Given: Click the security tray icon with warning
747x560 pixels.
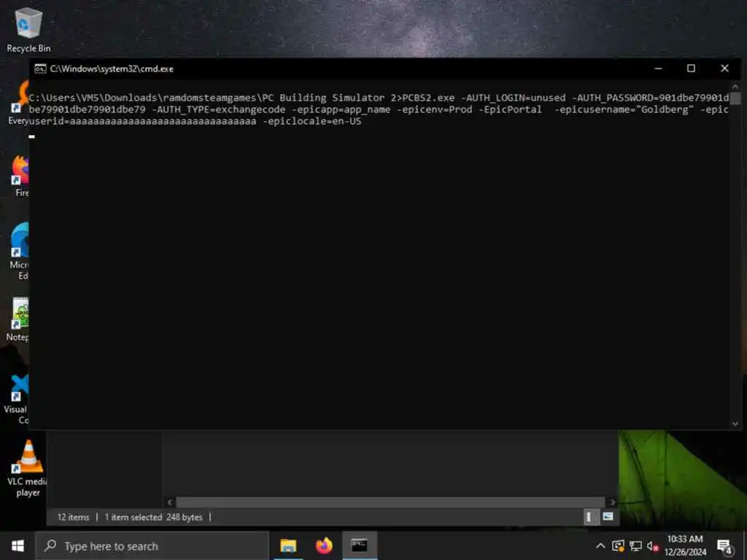Looking at the screenshot, I should 618,546.
